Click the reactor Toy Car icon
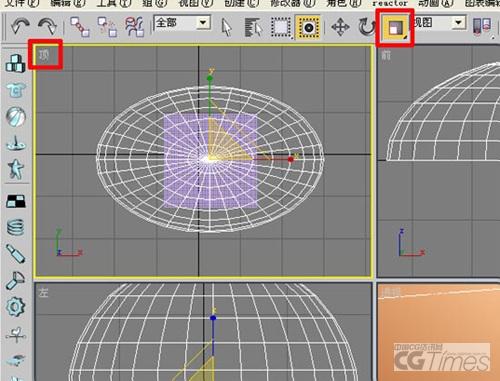500x381 pixels. tap(15, 360)
